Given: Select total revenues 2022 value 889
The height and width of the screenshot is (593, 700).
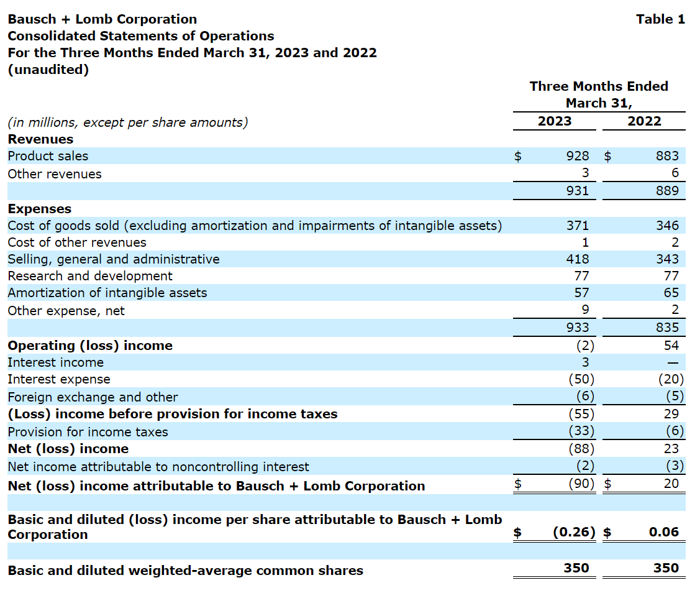Looking at the screenshot, I should 668,191.
